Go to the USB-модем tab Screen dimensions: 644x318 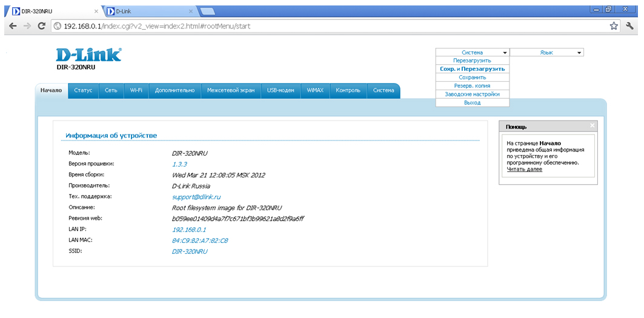click(x=281, y=90)
